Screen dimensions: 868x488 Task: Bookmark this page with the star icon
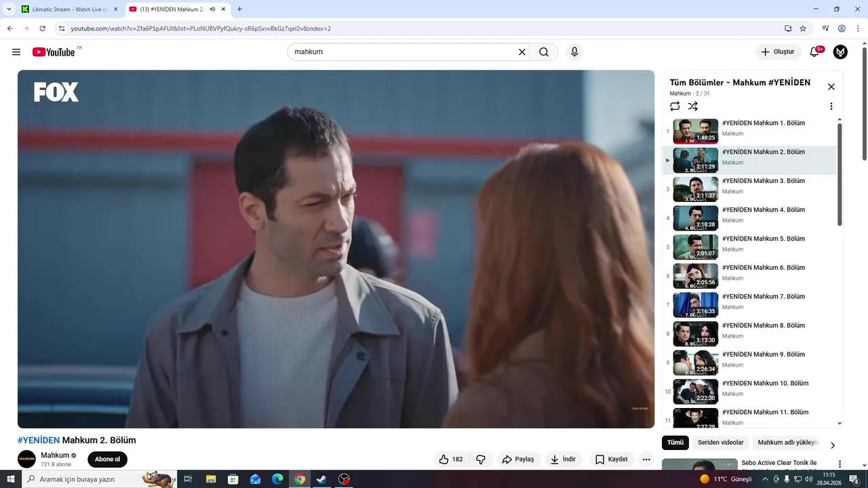coord(803,28)
